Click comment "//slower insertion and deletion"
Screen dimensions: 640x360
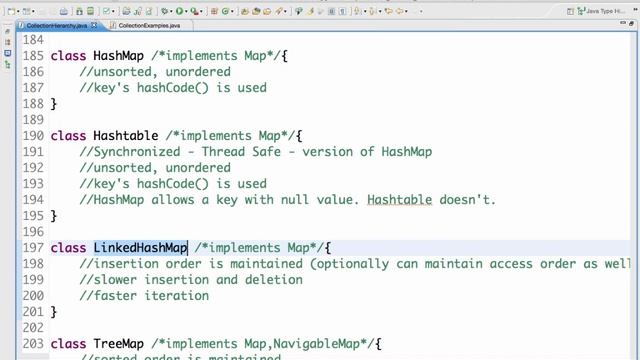(191, 280)
